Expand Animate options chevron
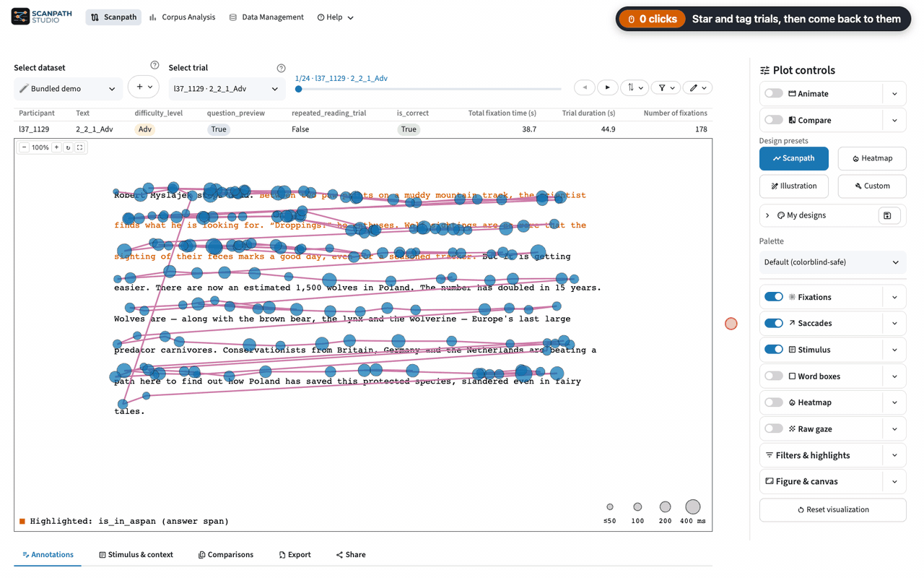This screenshot has width=924, height=578. pos(894,94)
